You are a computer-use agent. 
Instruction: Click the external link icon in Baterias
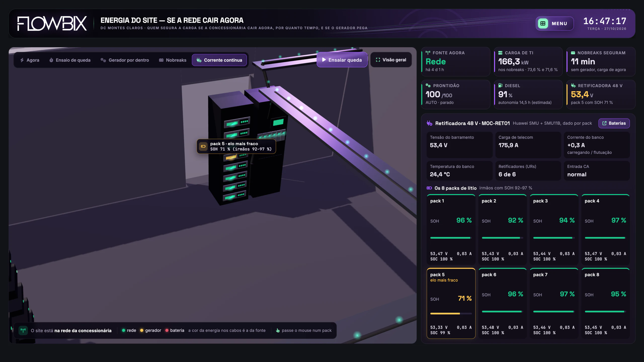(605, 123)
